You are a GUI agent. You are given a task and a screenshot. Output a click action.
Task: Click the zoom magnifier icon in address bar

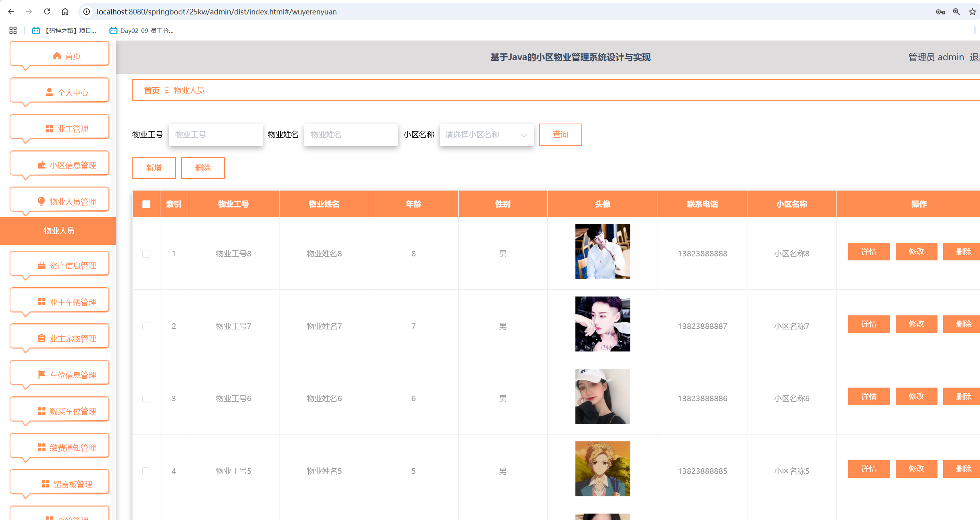956,12
